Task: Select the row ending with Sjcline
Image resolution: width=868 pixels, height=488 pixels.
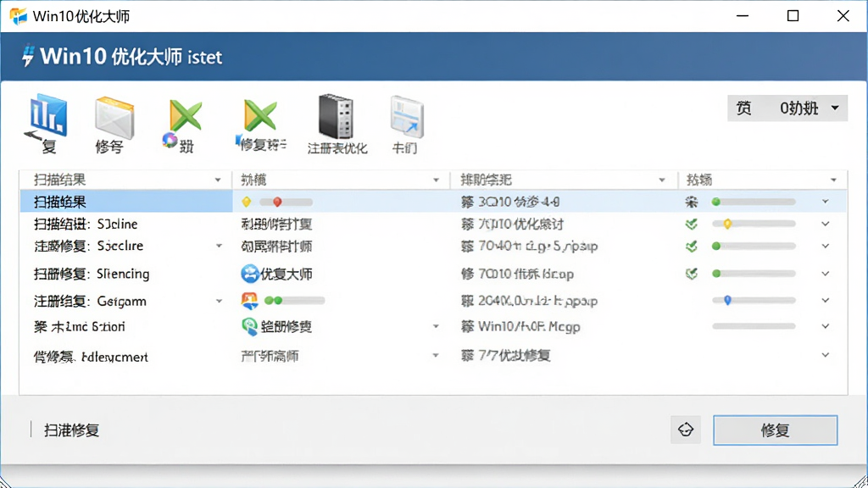Action: pos(433,224)
